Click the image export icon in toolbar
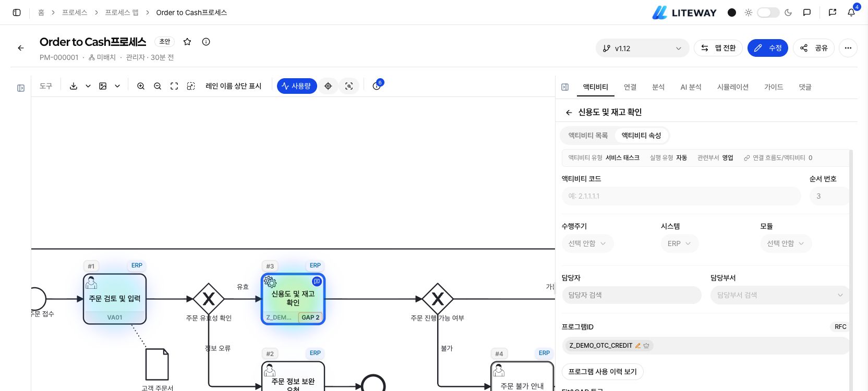868x391 pixels. pyautogui.click(x=103, y=86)
